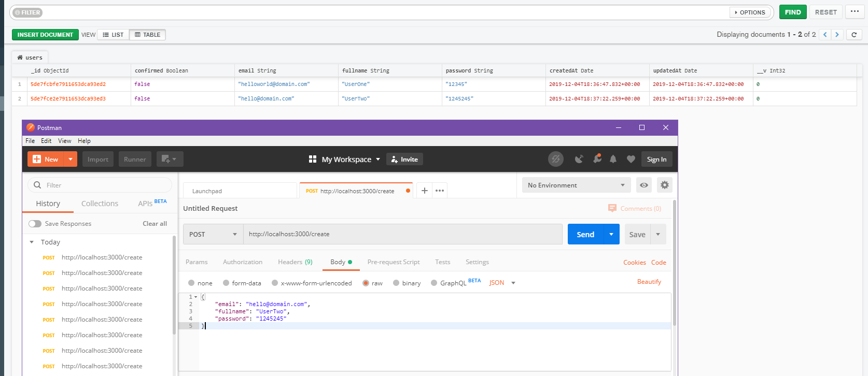Open the Compass query bar more options ellipsis
Screen dimensions: 868x376
(x=855, y=12)
